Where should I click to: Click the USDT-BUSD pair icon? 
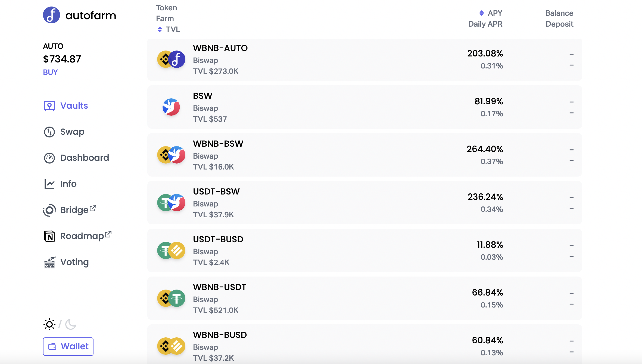171,250
